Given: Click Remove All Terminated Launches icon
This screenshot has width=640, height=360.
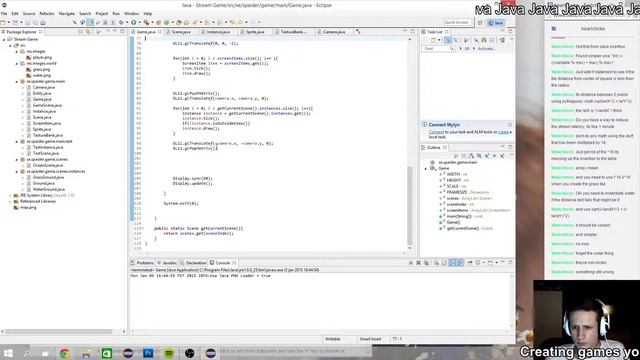Looking at the screenshot, I should click(x=426, y=263).
